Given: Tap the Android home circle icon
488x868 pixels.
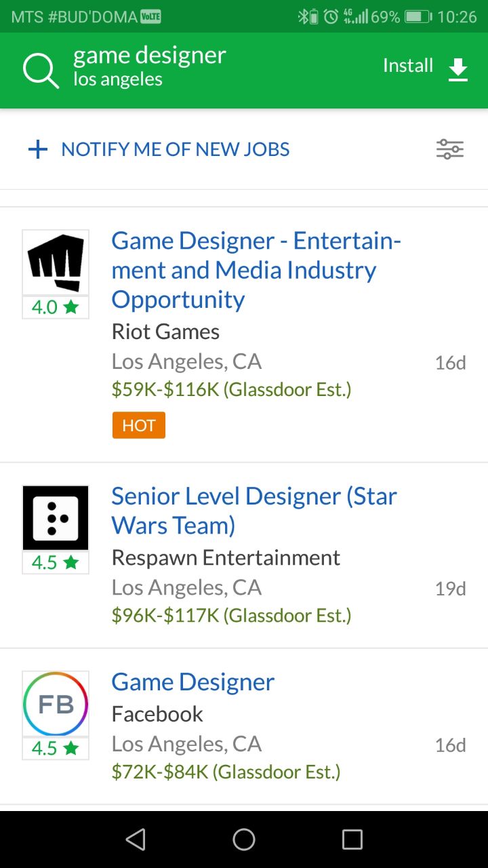Looking at the screenshot, I should click(x=244, y=840).
